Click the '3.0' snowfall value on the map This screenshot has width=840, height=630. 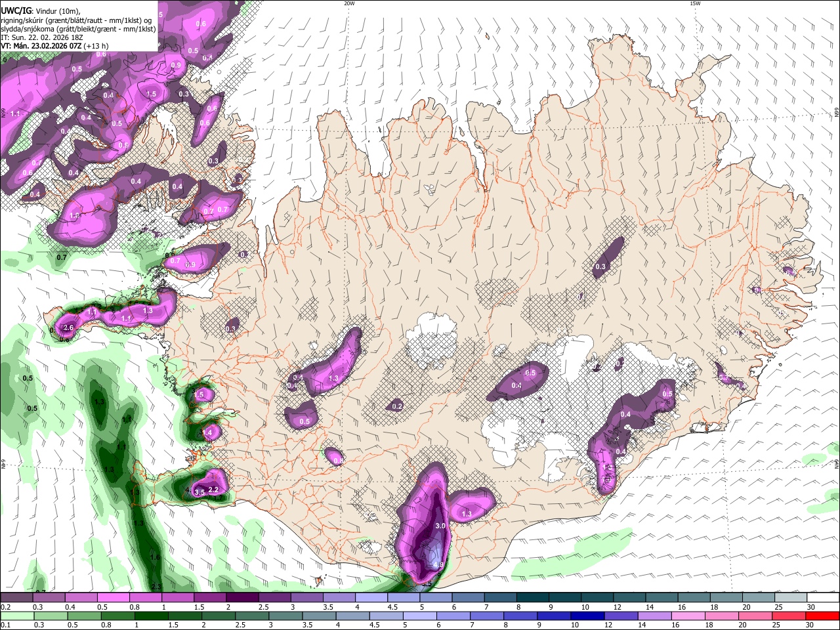440,526
